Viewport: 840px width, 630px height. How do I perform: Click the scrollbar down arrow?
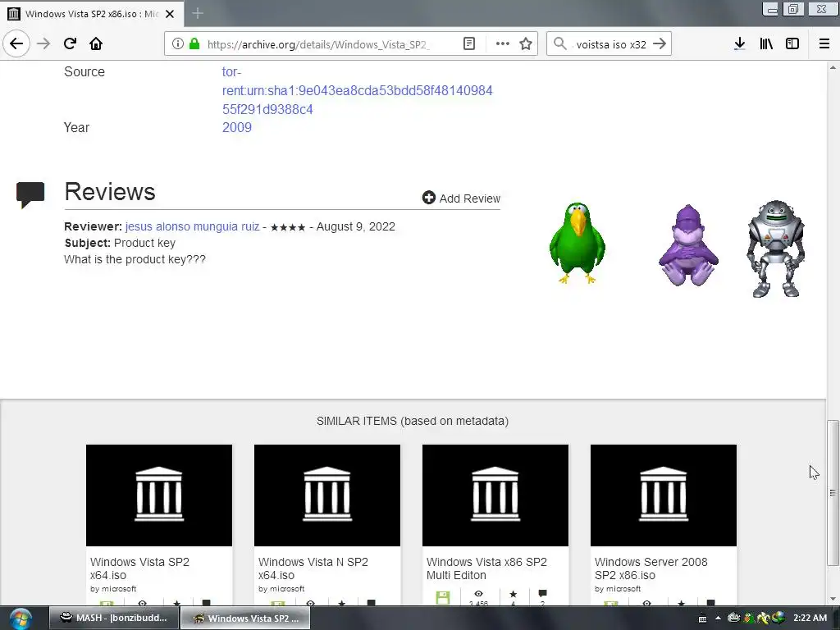(833, 599)
